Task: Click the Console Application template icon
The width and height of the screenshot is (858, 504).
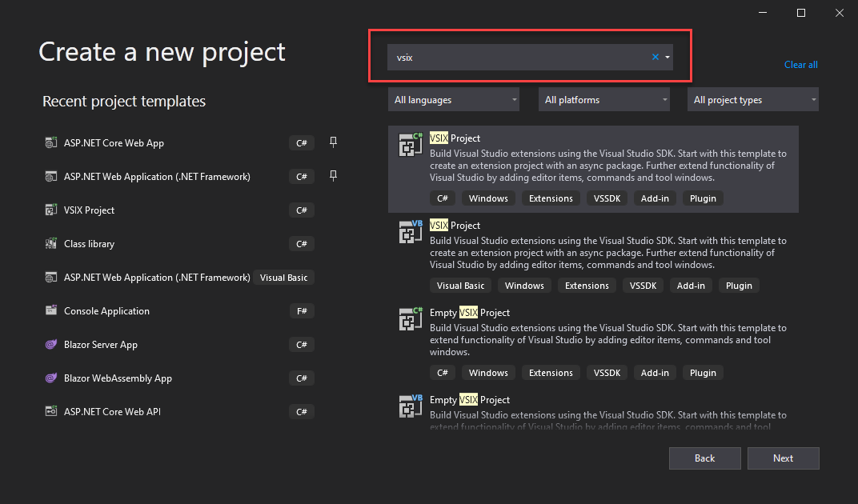Action: click(51, 310)
